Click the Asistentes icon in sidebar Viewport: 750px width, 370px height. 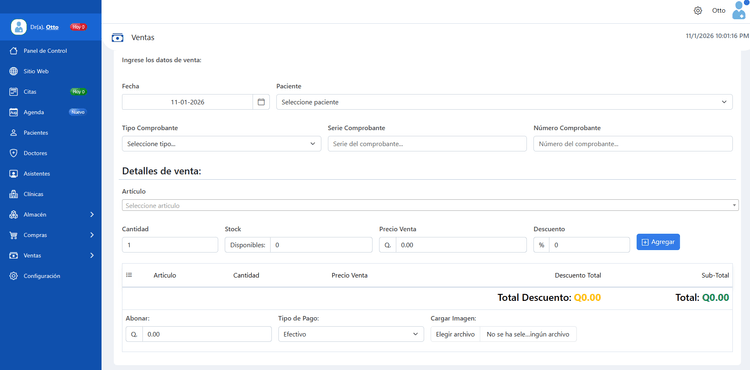[x=13, y=174]
